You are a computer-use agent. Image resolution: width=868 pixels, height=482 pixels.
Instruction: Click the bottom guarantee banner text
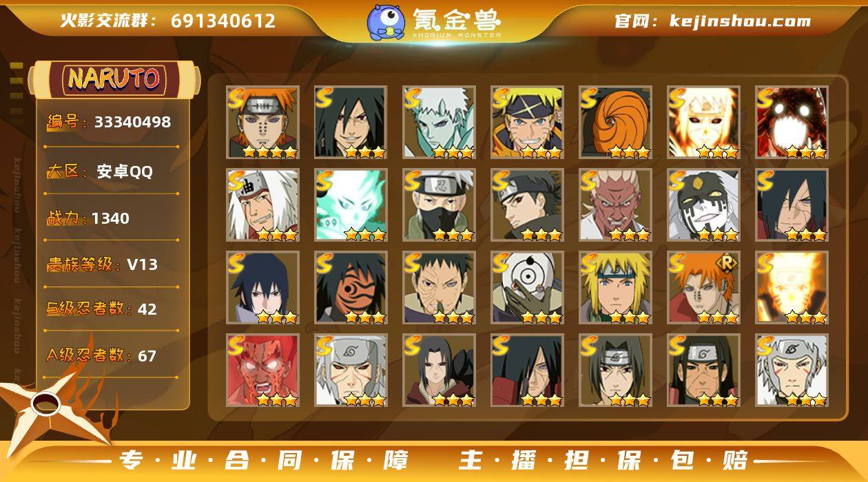point(434,461)
